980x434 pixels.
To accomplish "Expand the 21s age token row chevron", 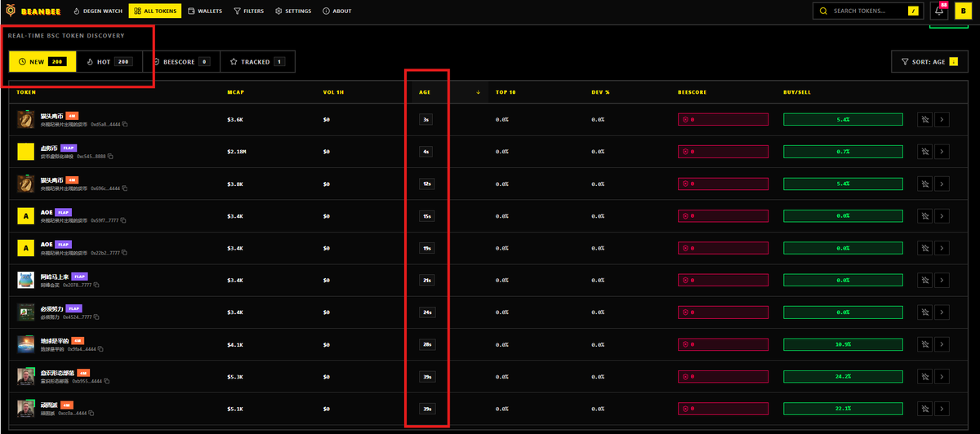I will 942,280.
